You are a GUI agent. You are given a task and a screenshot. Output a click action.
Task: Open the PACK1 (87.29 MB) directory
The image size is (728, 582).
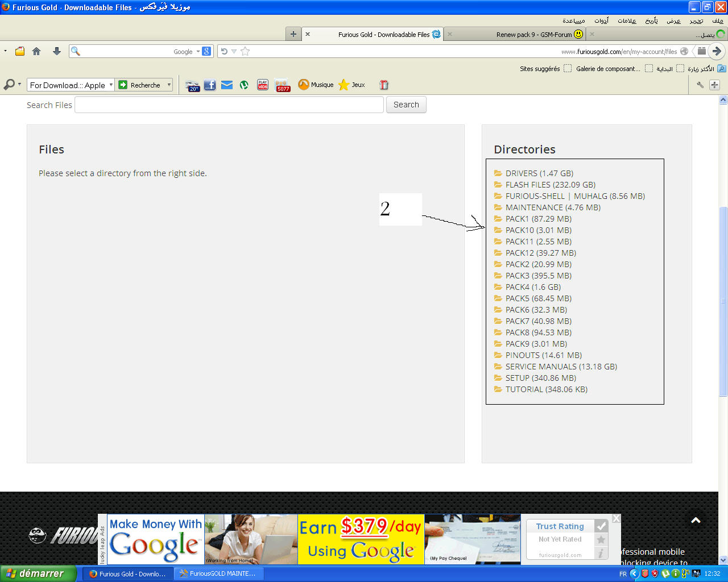click(533, 219)
